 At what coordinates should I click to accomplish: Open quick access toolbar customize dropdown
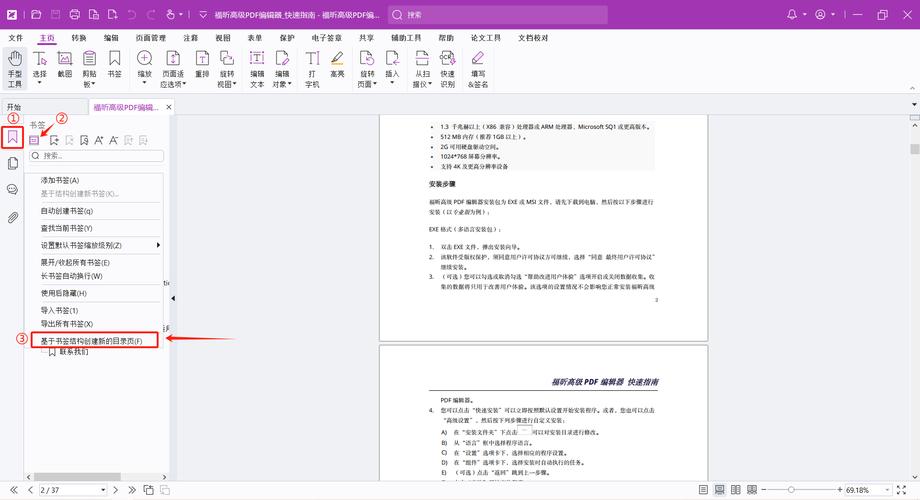pyautogui.click(x=203, y=15)
